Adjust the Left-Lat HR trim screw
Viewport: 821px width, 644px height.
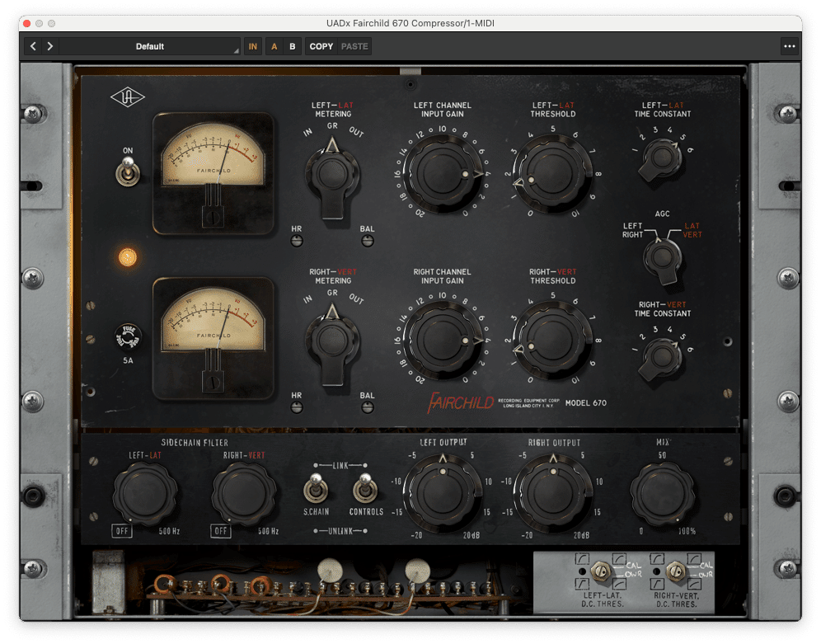tap(297, 241)
